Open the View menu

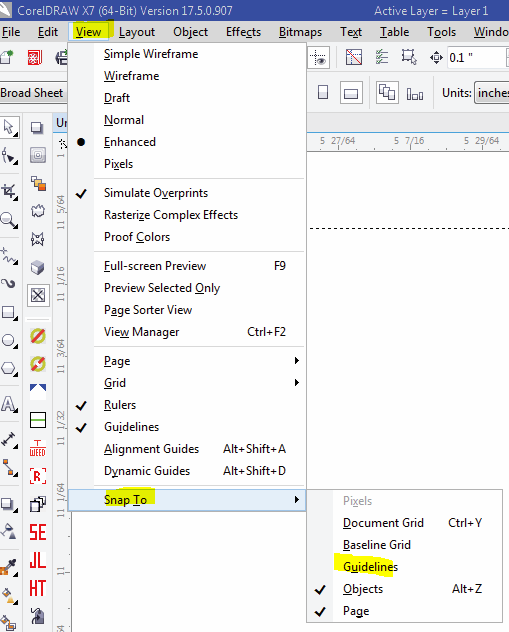coord(89,32)
